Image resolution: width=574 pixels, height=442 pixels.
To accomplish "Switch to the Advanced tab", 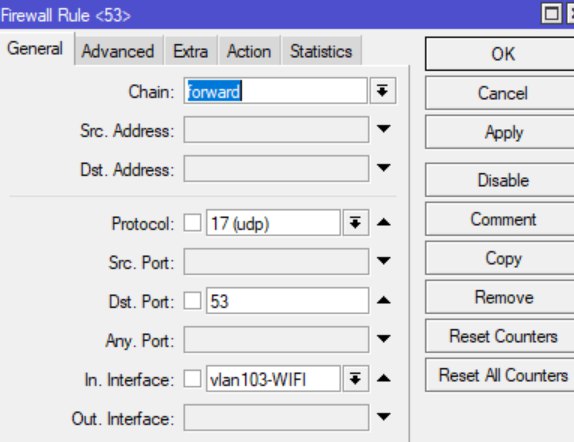I will click(x=118, y=51).
